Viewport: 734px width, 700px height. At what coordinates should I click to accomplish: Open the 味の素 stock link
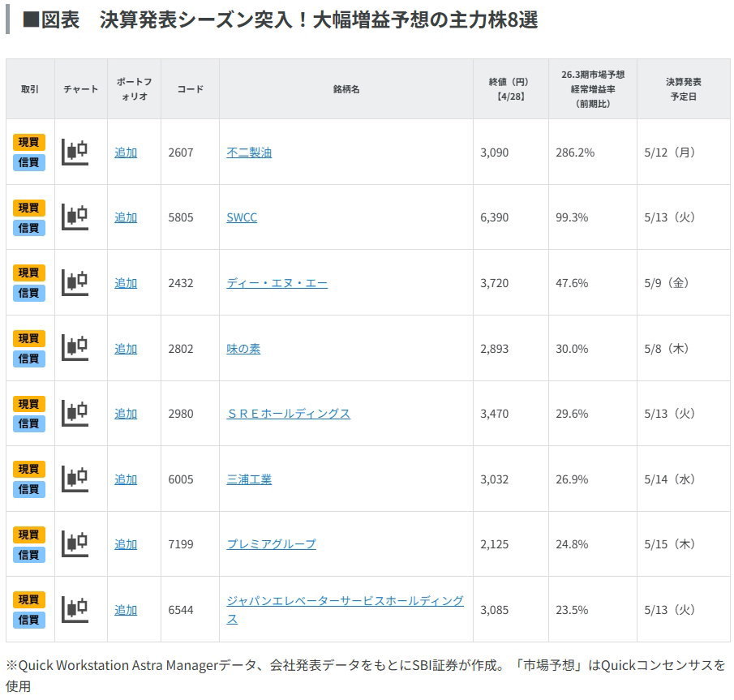[x=243, y=349]
